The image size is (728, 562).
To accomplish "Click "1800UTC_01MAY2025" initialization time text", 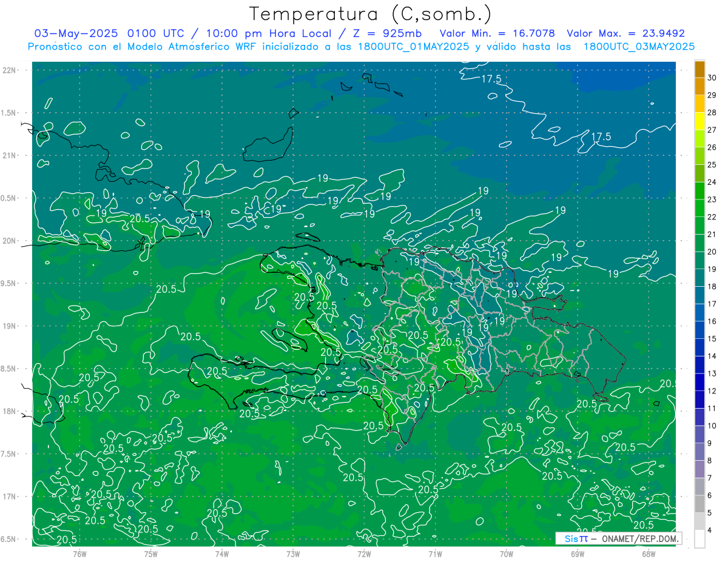I will pos(413,47).
